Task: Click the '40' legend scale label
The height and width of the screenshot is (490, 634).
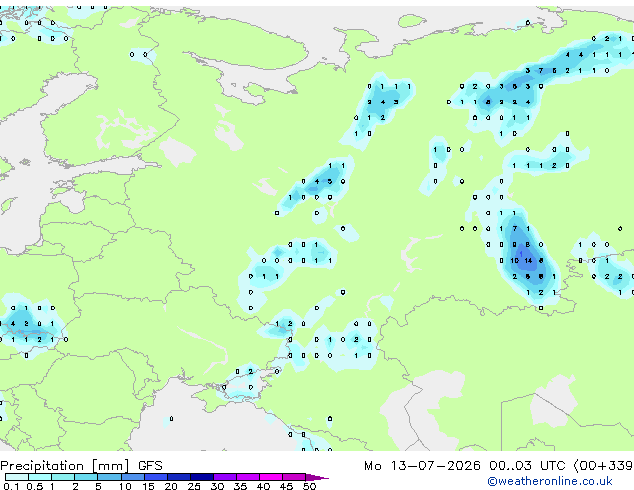Action: [263, 486]
